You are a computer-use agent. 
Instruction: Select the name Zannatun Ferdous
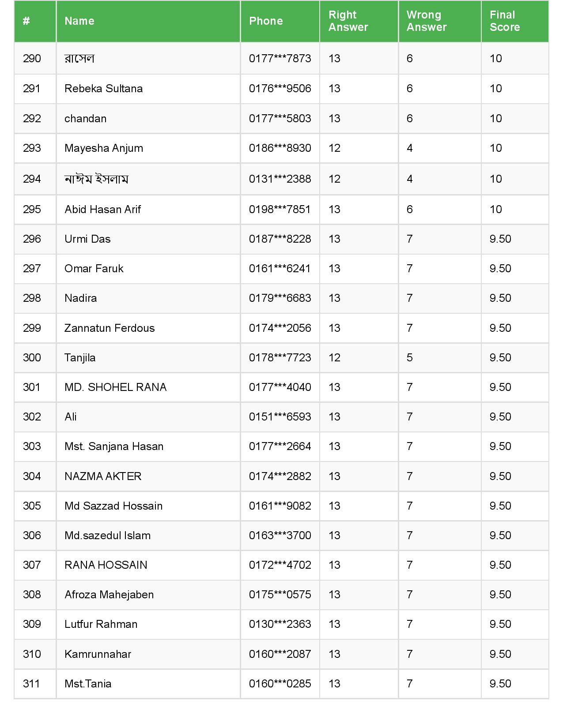(x=110, y=328)
